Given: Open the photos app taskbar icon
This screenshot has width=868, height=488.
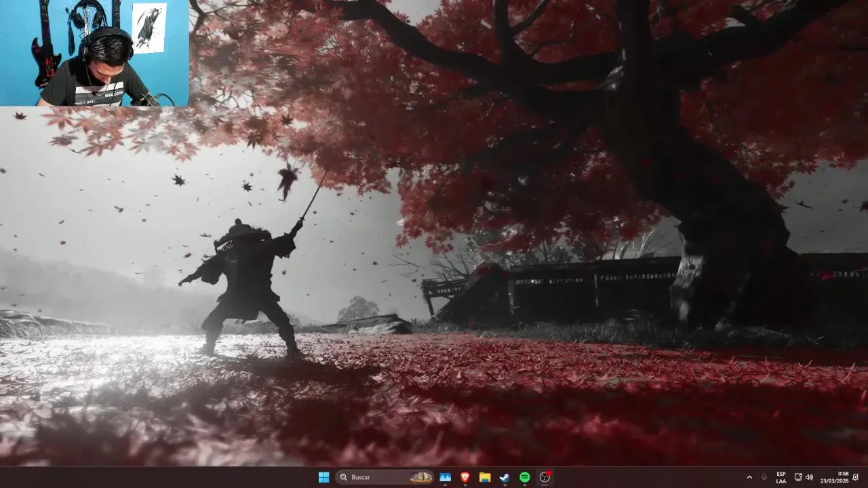Looking at the screenshot, I should tap(446, 477).
